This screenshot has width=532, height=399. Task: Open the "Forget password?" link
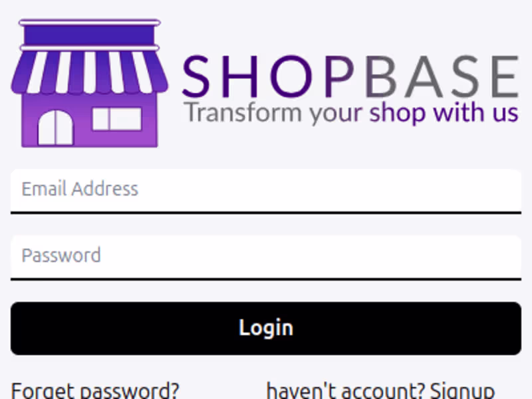click(x=95, y=391)
